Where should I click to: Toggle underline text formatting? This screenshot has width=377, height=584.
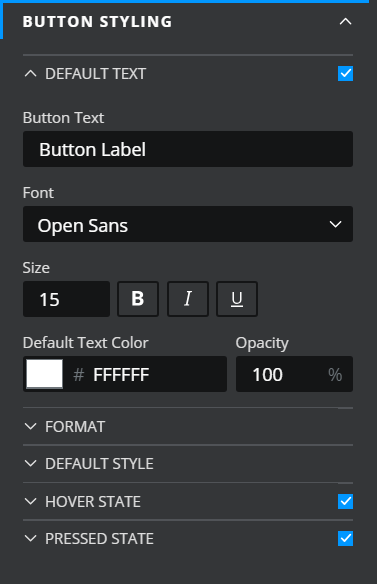click(x=237, y=299)
